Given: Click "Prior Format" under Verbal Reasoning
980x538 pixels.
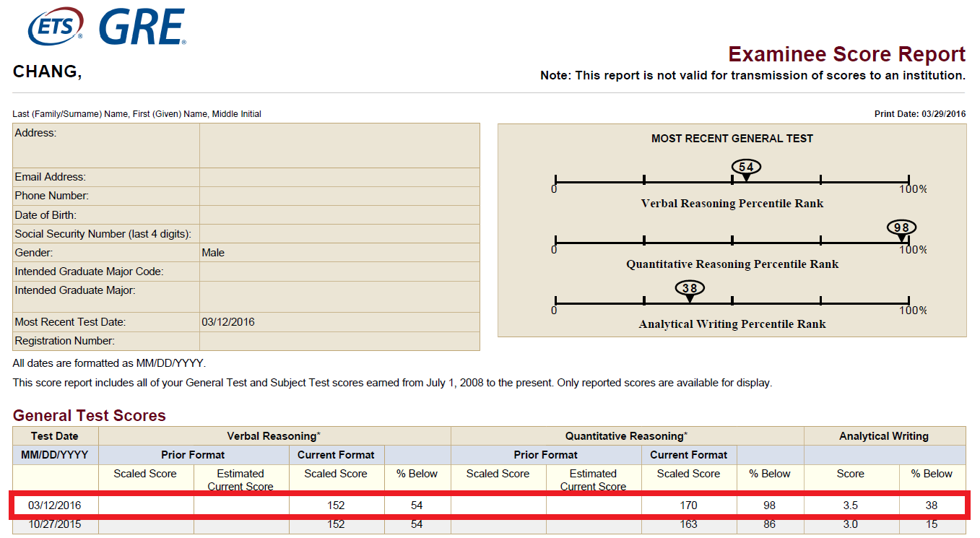Looking at the screenshot, I should pos(193,455).
